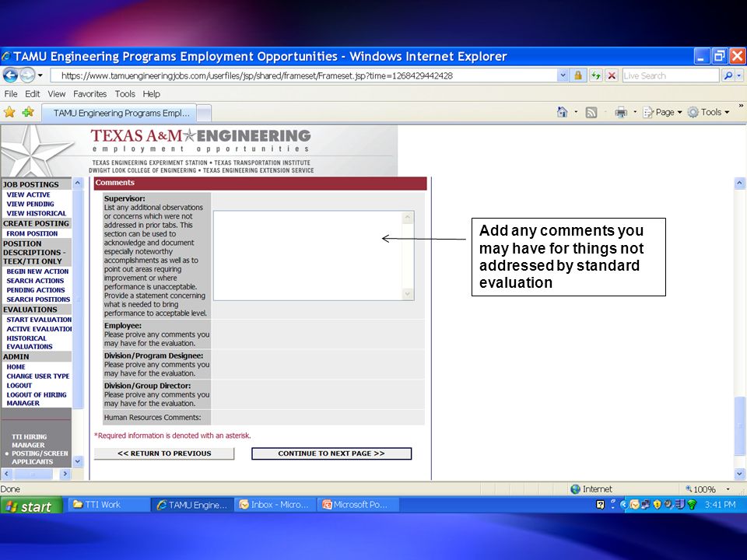Click the Live Search input box
Viewport: 747px width, 560px height.
point(670,75)
